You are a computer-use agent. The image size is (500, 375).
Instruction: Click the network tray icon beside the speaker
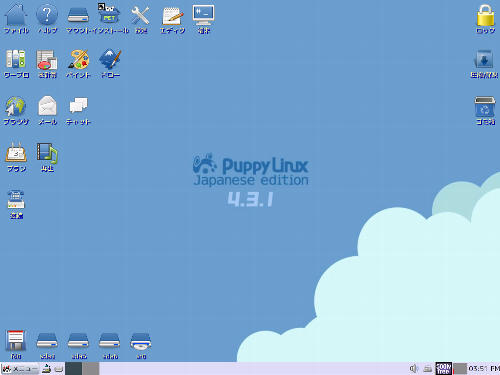(428, 369)
